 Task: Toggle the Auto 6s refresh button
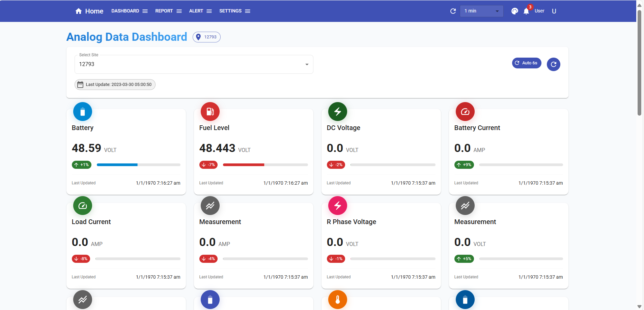click(x=526, y=63)
